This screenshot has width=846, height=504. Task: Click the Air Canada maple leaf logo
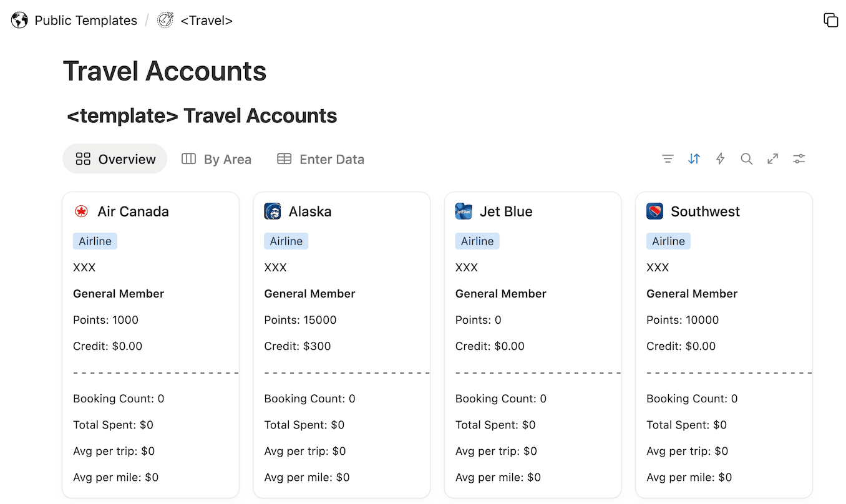(81, 211)
